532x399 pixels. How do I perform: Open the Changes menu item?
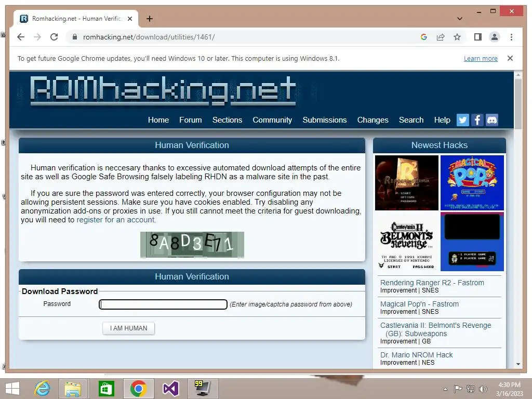pyautogui.click(x=373, y=120)
